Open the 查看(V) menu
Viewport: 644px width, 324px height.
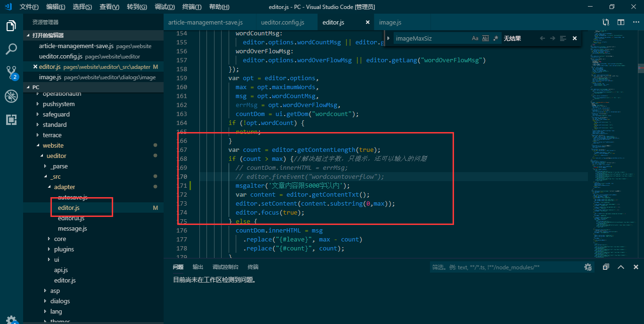109,7
